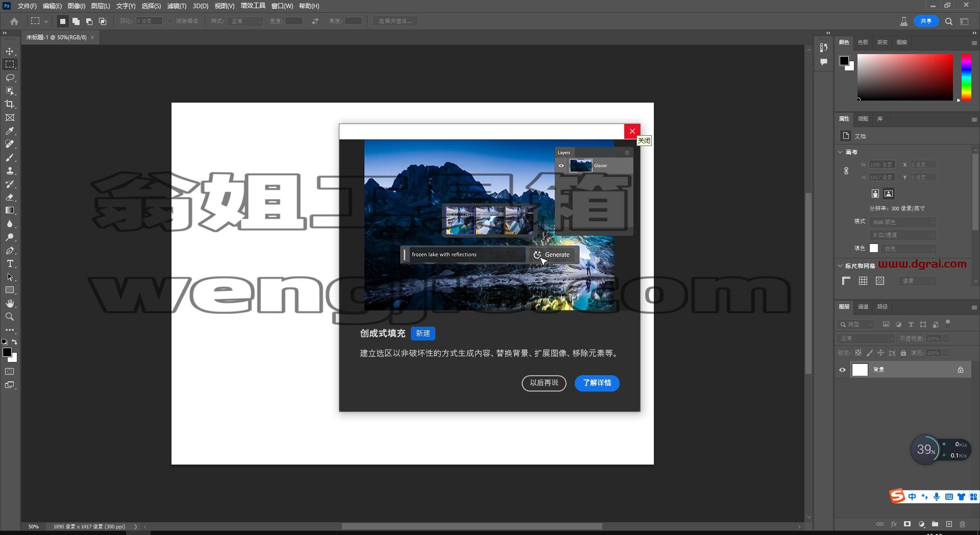Click the fx layer style icon
The image size is (980, 535).
(x=894, y=524)
